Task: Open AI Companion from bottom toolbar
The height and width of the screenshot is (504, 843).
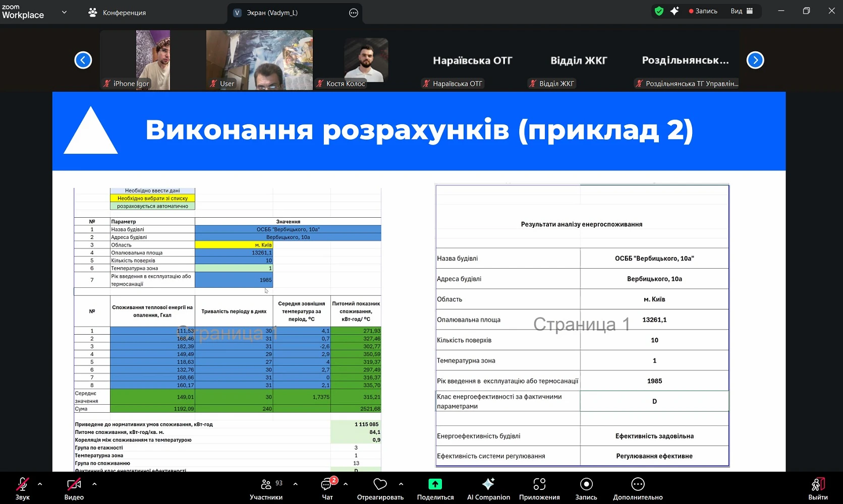Action: pos(488,484)
